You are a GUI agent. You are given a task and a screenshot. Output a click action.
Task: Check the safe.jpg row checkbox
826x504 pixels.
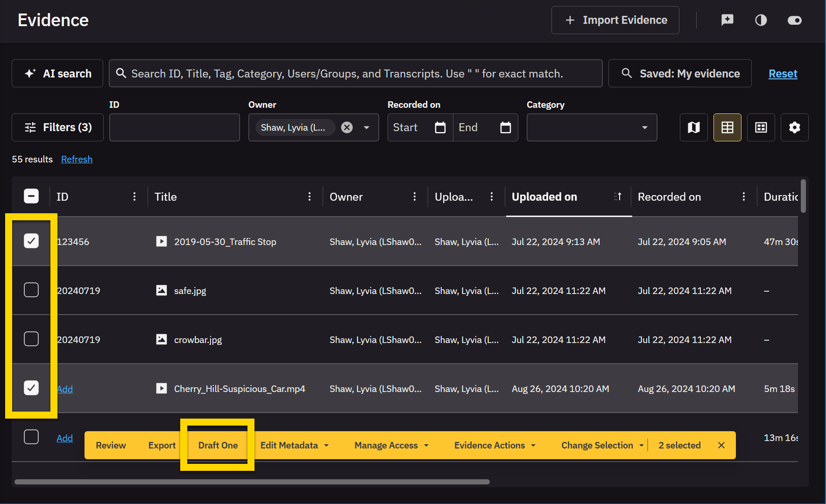(31, 290)
